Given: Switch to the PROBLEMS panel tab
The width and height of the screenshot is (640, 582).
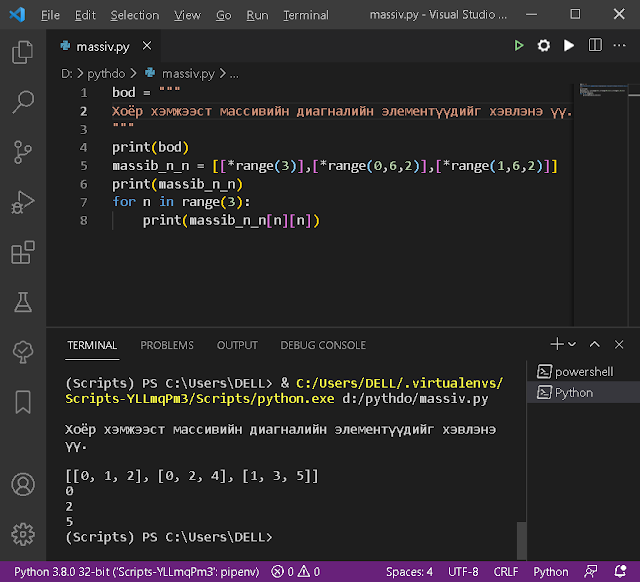Looking at the screenshot, I should (167, 345).
